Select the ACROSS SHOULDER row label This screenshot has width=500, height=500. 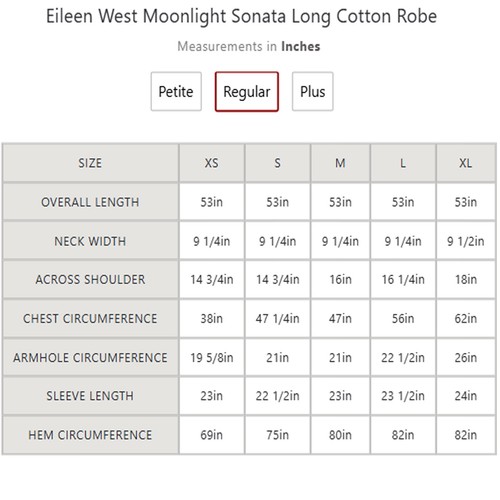point(90,279)
